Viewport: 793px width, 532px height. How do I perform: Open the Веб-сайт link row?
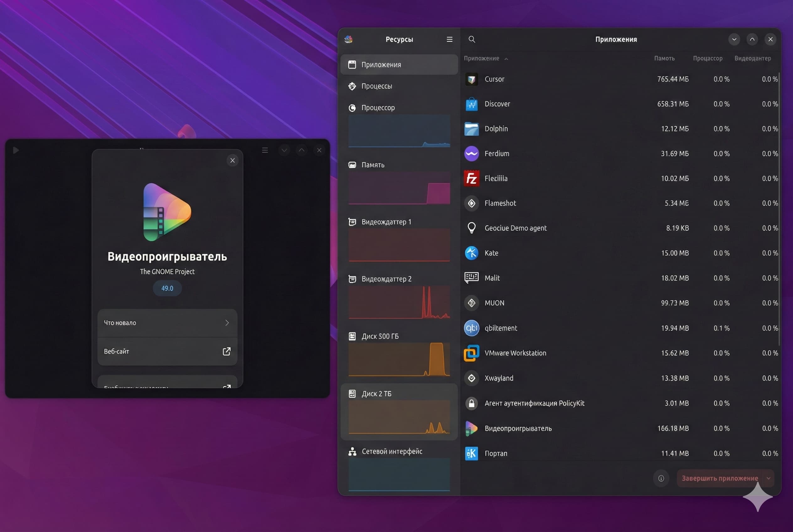[x=167, y=352]
